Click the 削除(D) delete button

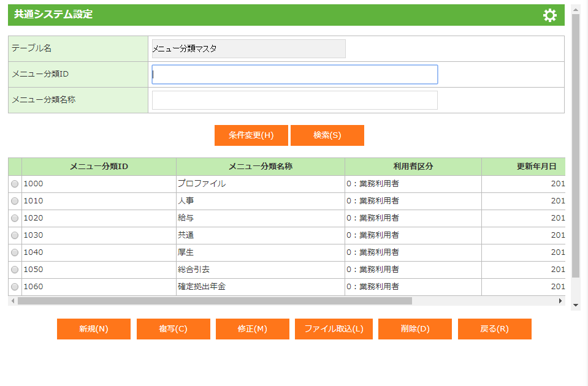(414, 329)
